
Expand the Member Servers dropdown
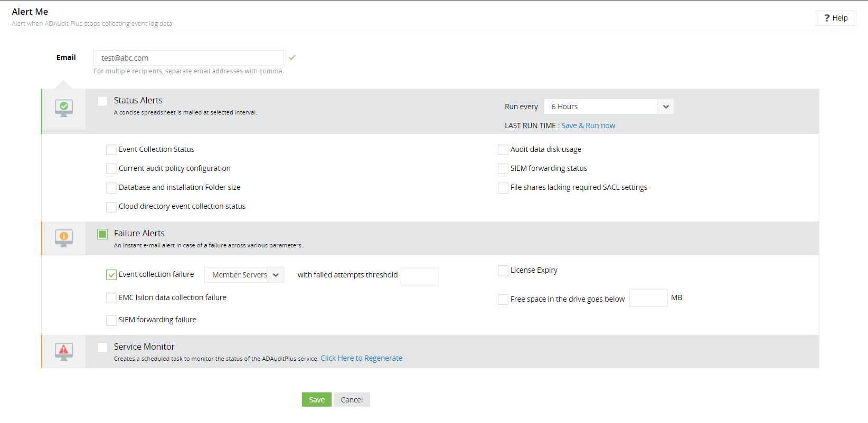point(244,275)
